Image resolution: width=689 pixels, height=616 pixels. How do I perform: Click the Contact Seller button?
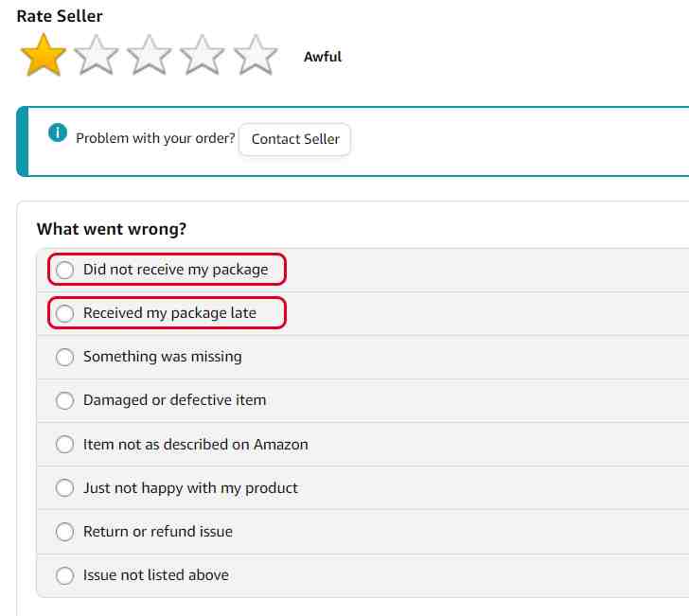pyautogui.click(x=295, y=139)
